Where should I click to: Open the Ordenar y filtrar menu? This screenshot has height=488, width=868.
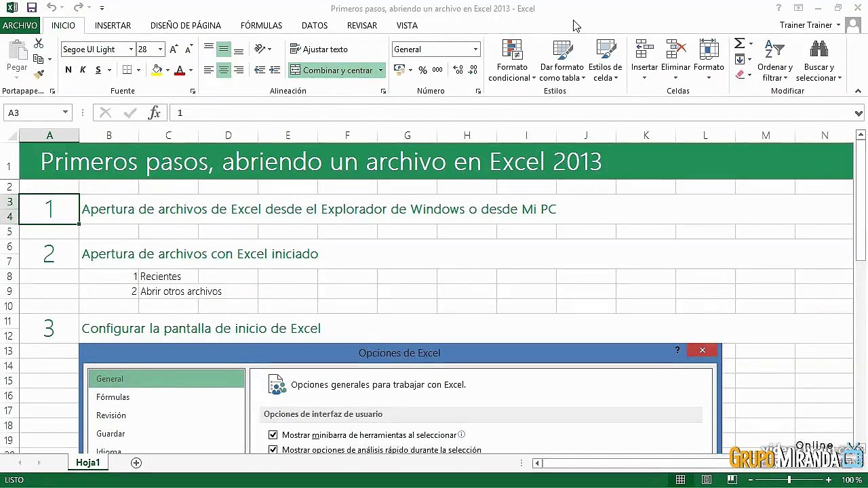775,60
